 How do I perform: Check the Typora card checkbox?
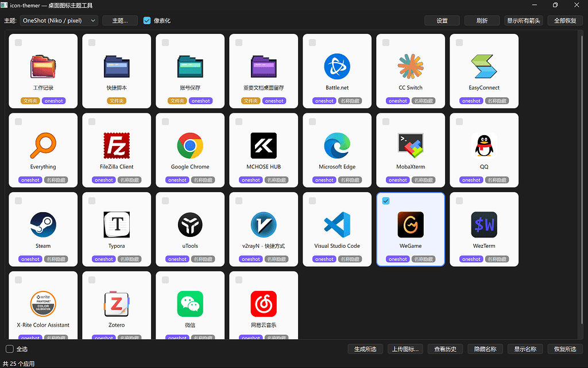coord(92,201)
